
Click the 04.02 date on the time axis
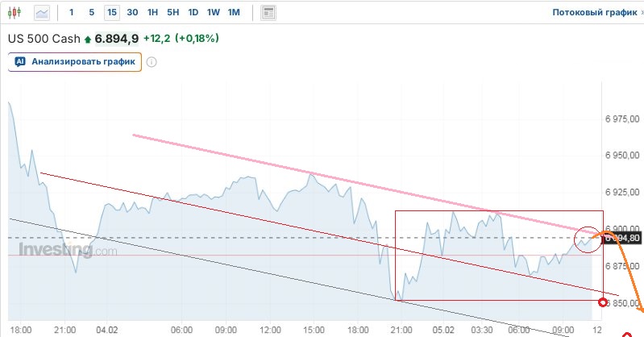(107, 329)
